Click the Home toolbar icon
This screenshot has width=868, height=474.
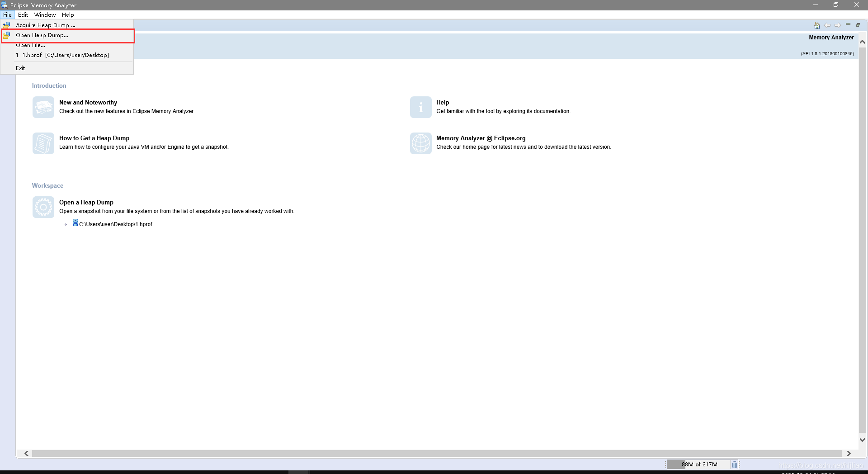pyautogui.click(x=817, y=25)
